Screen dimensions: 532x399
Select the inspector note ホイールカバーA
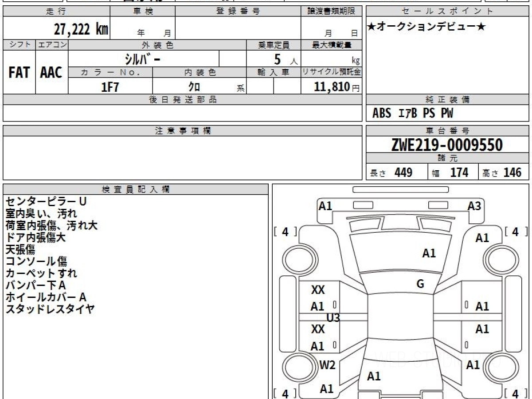(46, 297)
